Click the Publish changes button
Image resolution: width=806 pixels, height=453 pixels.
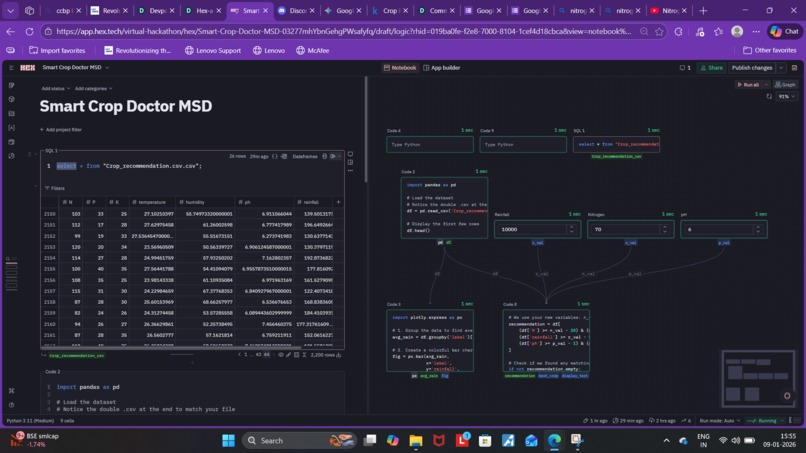[752, 67]
